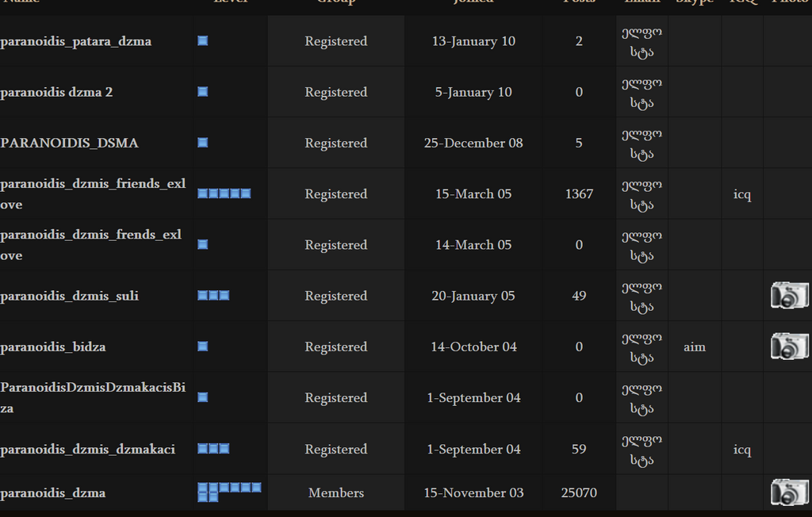Click level squares beside paranoidis_dzmis_suli

tap(213, 296)
